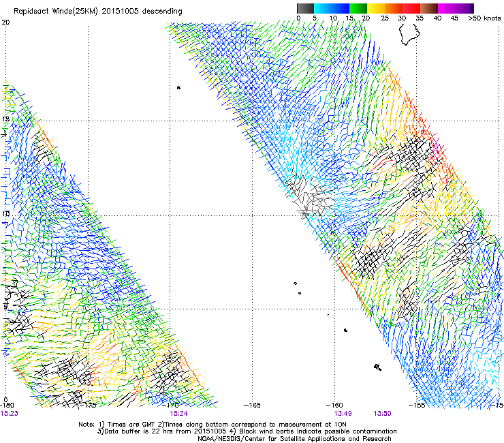Click the NOAA/NESDIS credit line
This screenshot has height=443, width=504.
(294, 439)
